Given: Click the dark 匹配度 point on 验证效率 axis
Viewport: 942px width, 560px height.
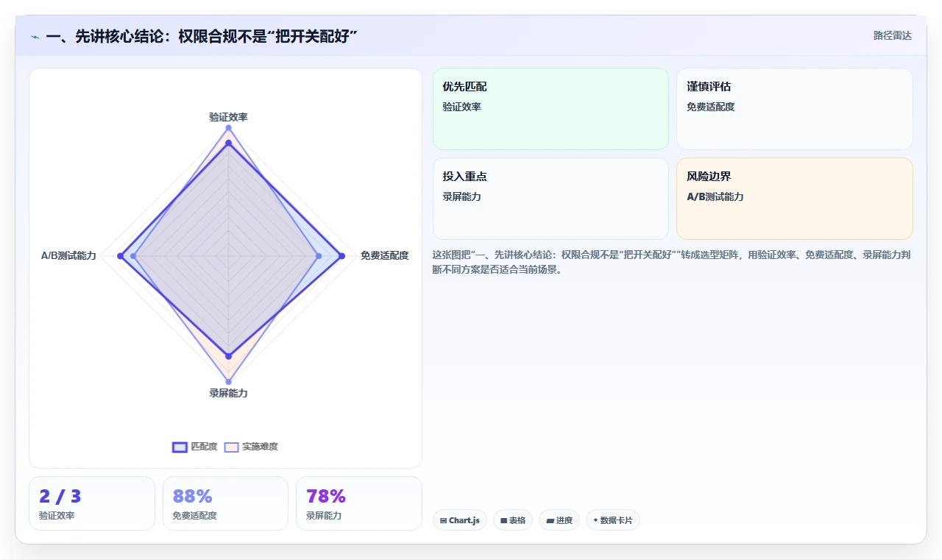Looking at the screenshot, I should tap(228, 143).
